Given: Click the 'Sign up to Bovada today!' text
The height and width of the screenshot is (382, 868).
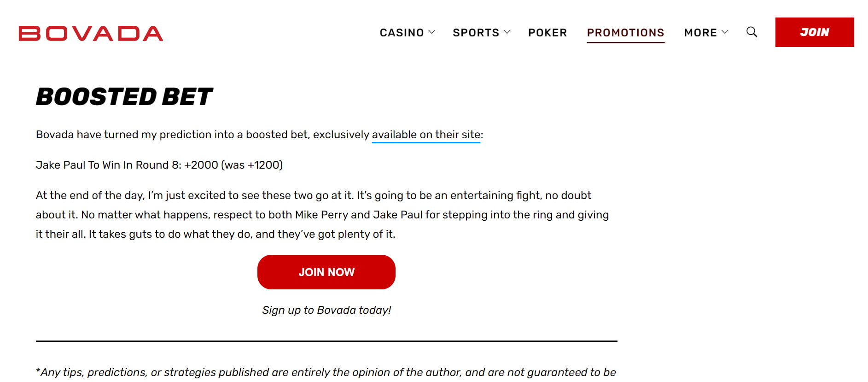Looking at the screenshot, I should [326, 310].
